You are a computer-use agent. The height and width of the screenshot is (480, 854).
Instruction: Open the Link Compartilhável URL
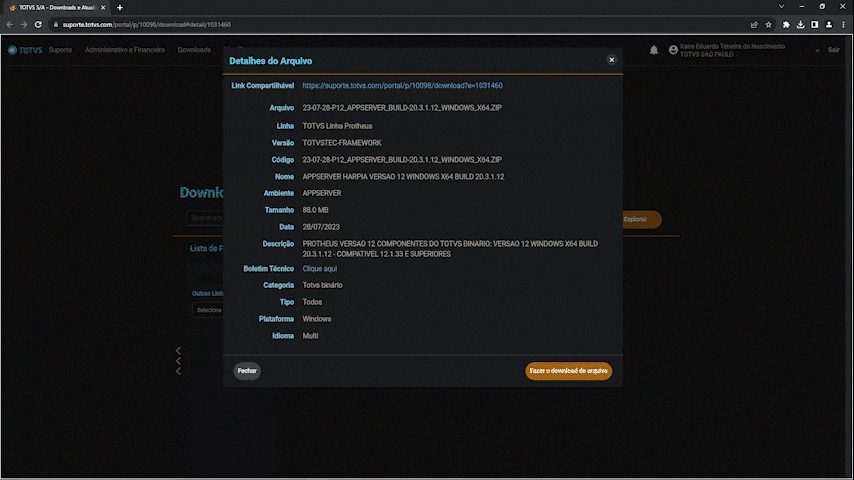(x=402, y=86)
